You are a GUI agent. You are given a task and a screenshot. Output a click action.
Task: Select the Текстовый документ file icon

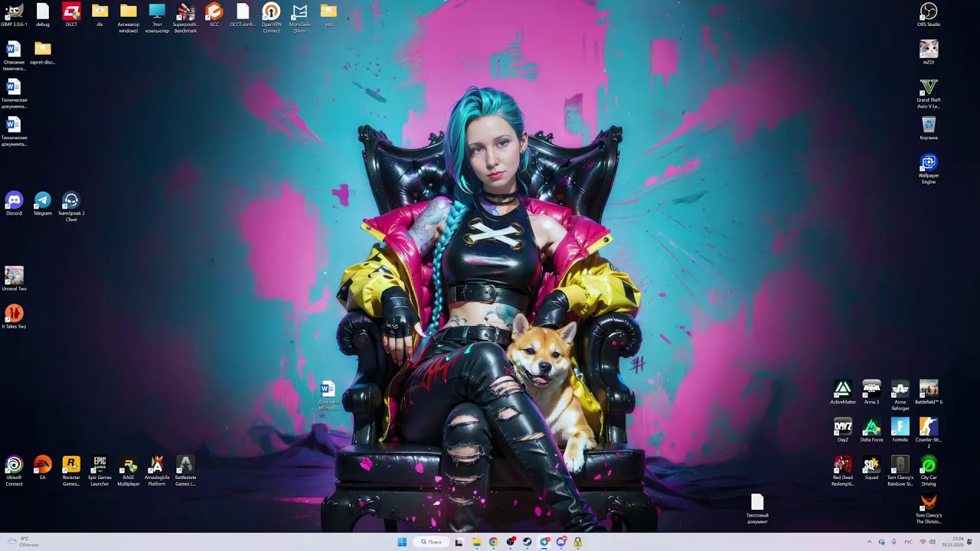pyautogui.click(x=757, y=509)
